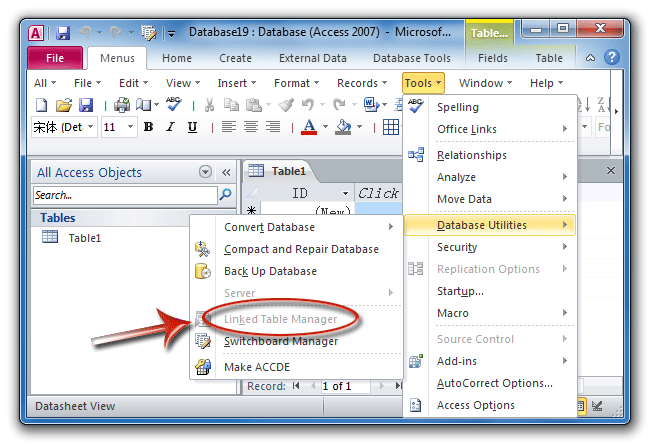Expand the Office Links submenu
The image size is (651, 445).
coord(490,129)
